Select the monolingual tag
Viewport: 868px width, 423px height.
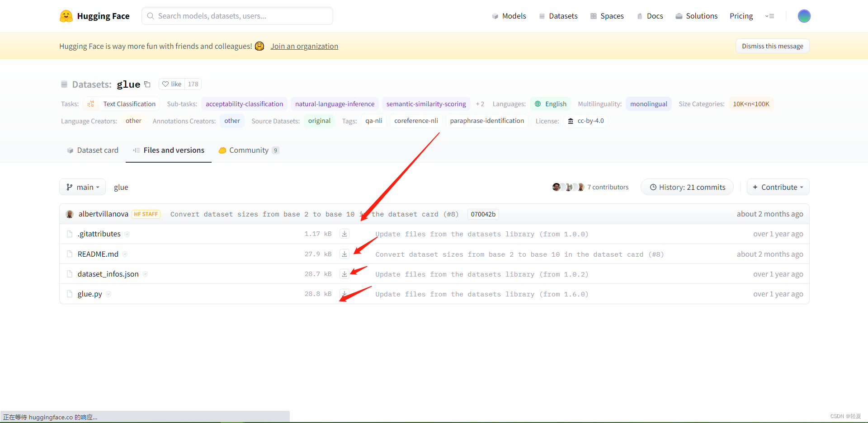649,104
